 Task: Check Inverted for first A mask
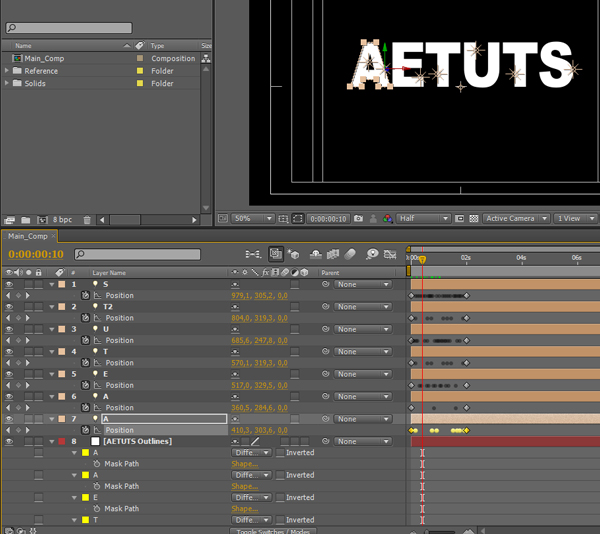[x=280, y=453]
